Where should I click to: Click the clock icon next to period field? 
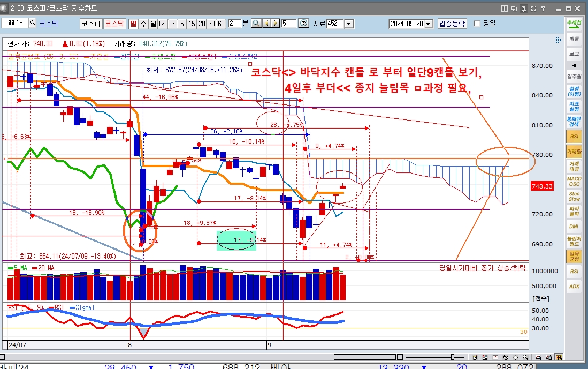[303, 24]
